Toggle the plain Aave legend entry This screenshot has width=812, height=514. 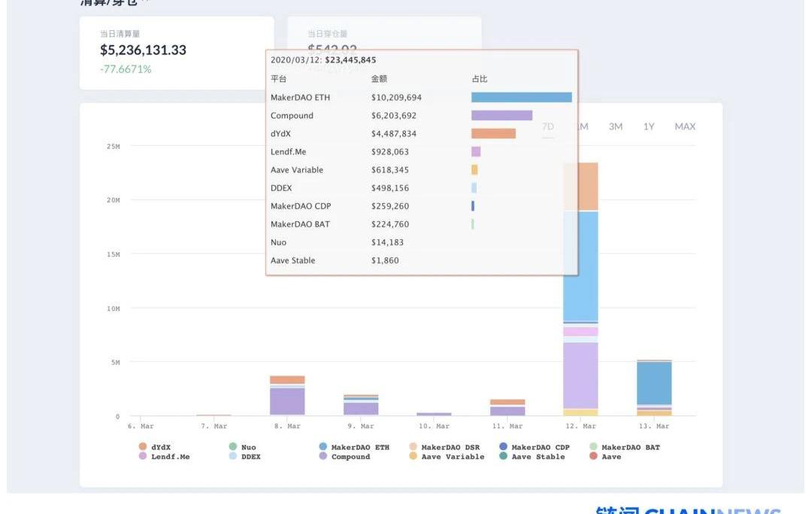coord(605,457)
